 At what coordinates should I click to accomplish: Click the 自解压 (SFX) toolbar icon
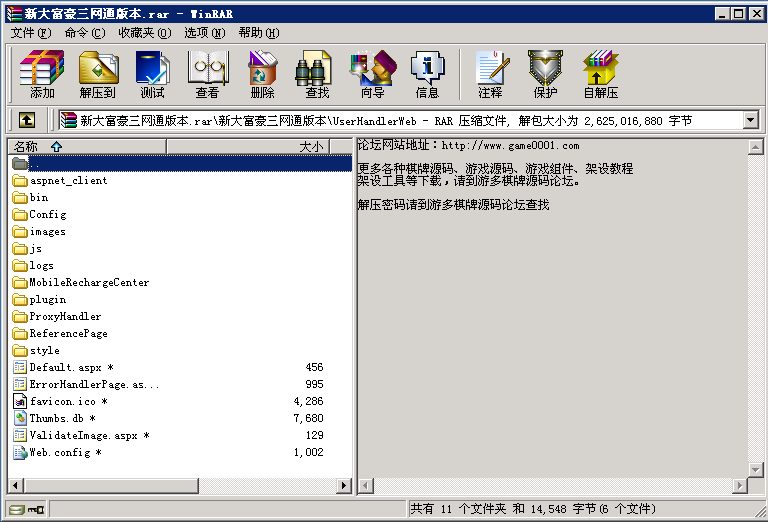[600, 74]
